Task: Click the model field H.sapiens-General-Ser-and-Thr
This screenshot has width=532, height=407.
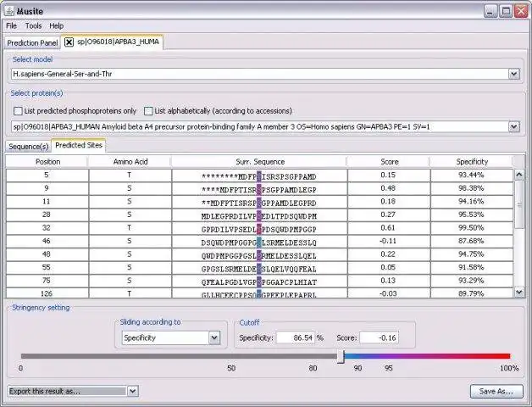Action: coord(259,74)
